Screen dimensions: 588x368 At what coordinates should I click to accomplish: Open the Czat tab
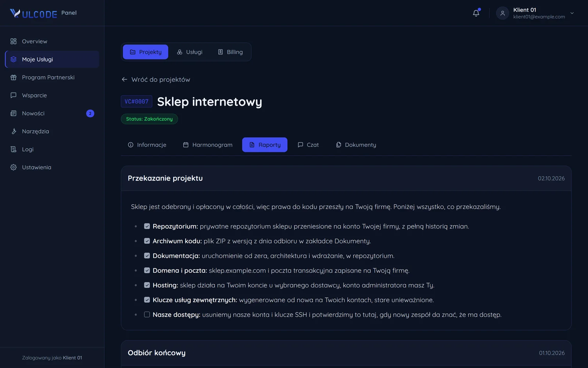click(308, 145)
